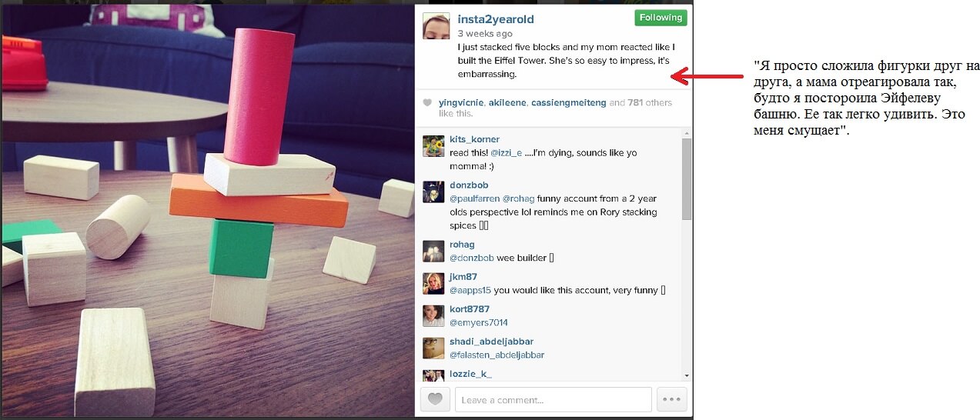Open shadi_abdeljabbar username link

[x=491, y=342]
